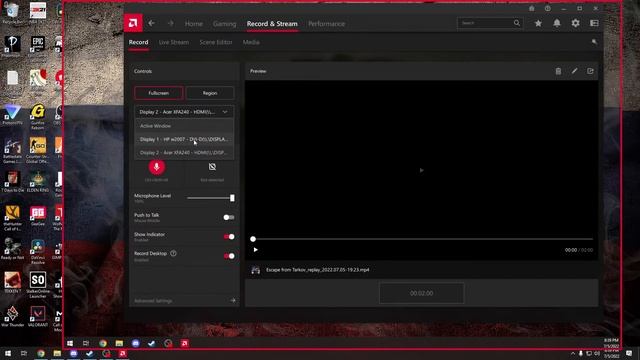This screenshot has height=360, width=640.
Task: Open 7 Days to Die shortcut
Action: (12, 182)
